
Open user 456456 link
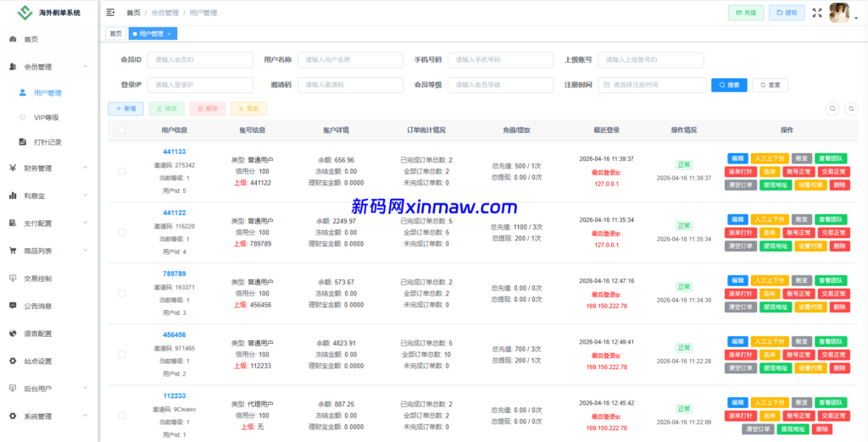coord(175,334)
